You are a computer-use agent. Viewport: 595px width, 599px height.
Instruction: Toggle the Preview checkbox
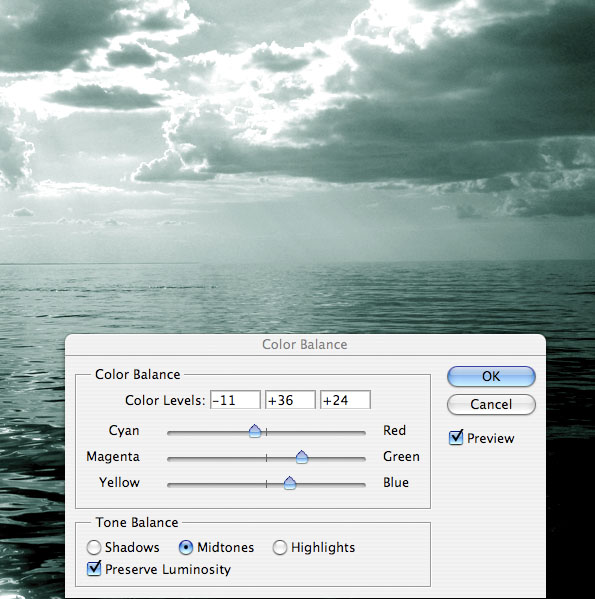(x=456, y=438)
